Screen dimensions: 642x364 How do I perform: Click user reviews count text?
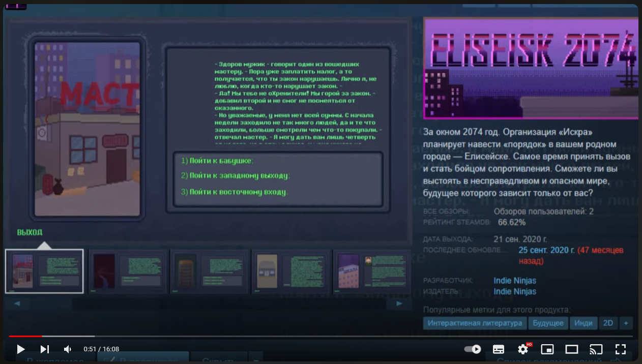[543, 211]
